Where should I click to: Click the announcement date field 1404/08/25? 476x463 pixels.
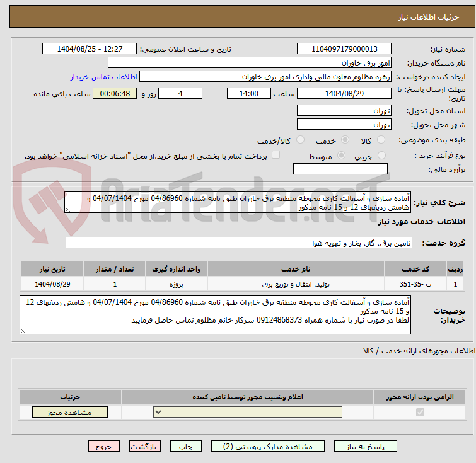90,49
